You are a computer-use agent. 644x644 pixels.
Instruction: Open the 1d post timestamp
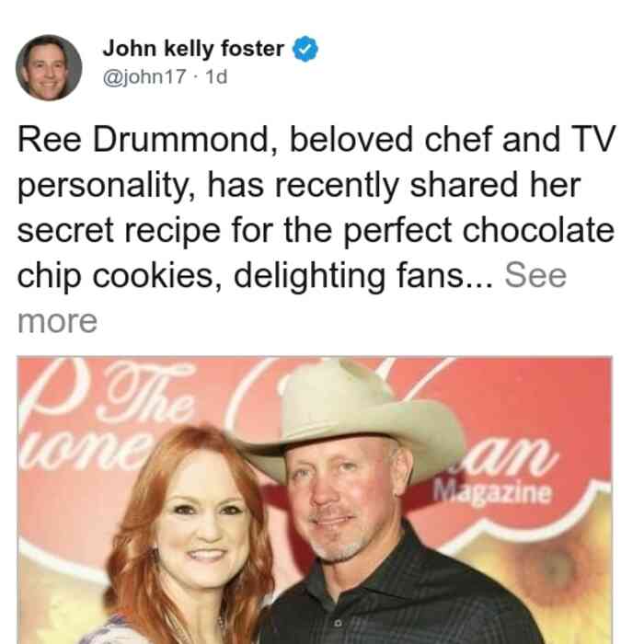coord(215,76)
